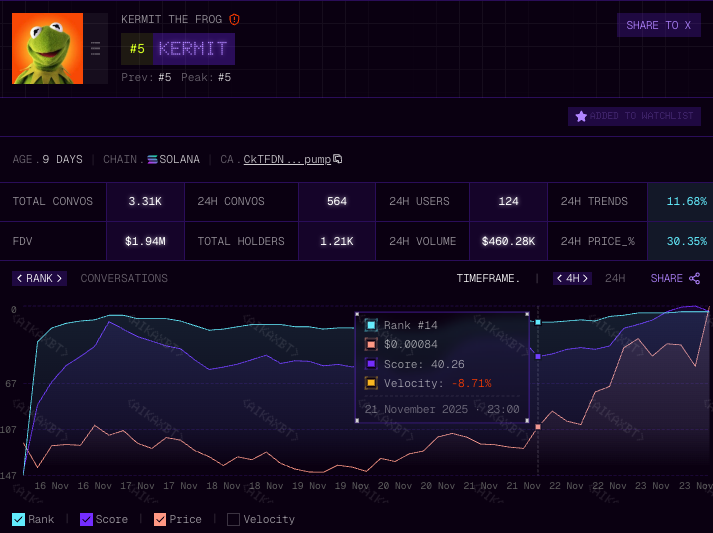Click left chevron of RANK selector
Screen dimensions: 713x533
19,278
